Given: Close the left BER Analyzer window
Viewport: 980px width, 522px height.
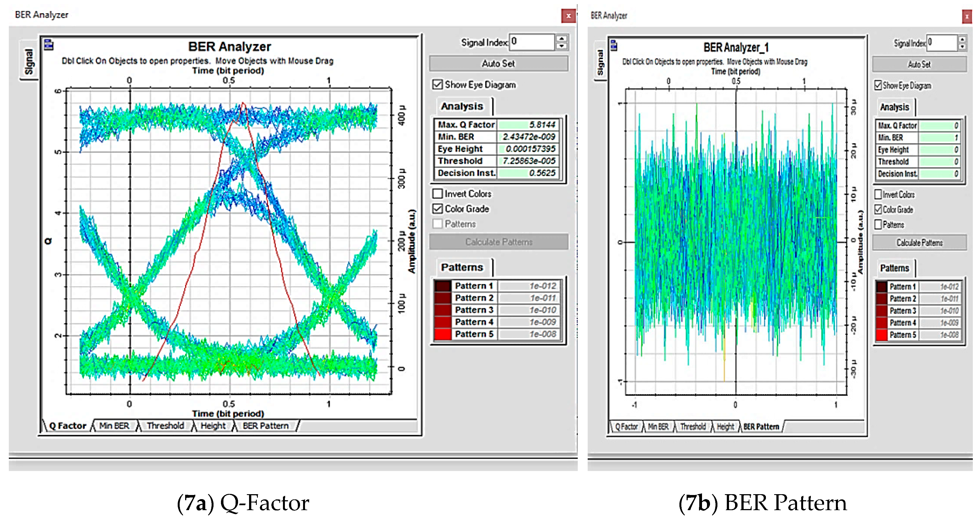Looking at the screenshot, I should pyautogui.click(x=568, y=16).
